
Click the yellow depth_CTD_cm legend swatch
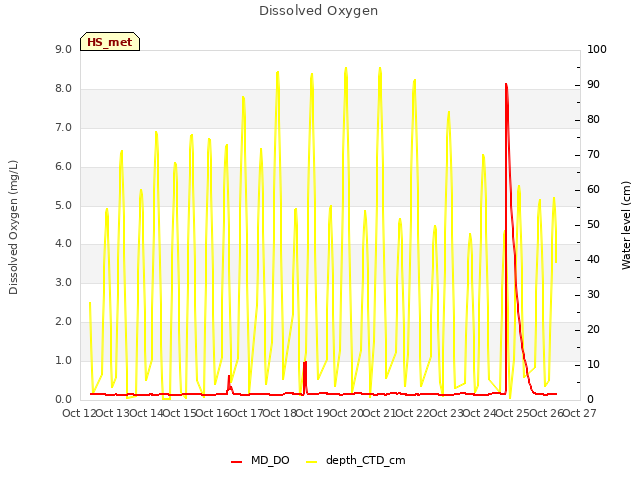click(311, 462)
